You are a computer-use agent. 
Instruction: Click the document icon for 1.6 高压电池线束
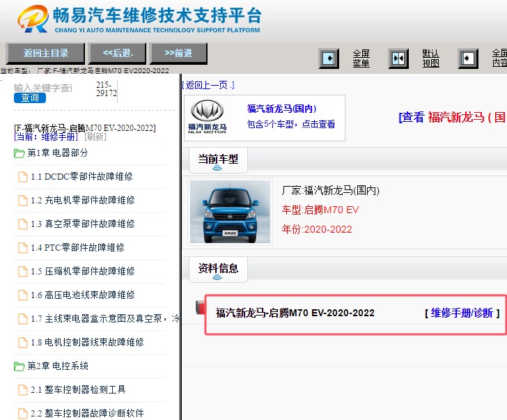(x=22, y=295)
